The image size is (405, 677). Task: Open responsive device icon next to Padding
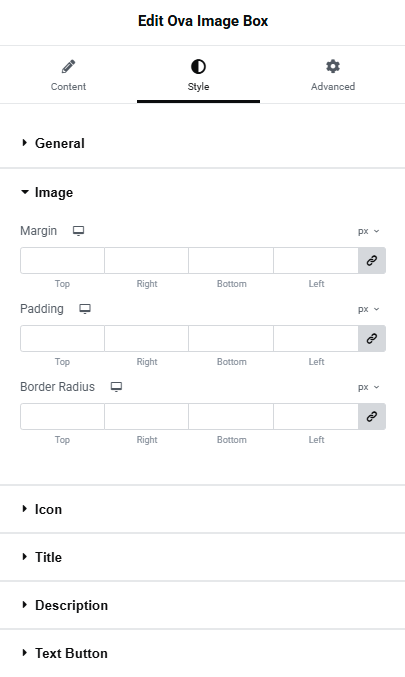point(85,309)
